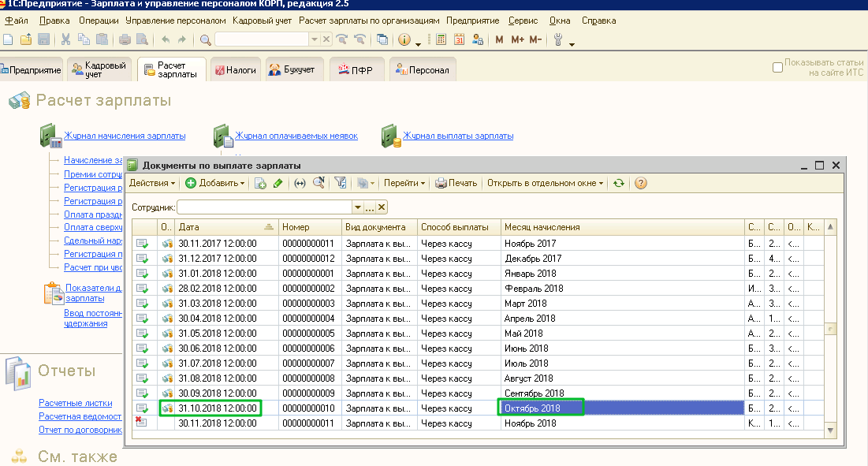Viewport: 868px width, 466px height.
Task: Click the green Refresh arrows icon
Action: tap(619, 183)
